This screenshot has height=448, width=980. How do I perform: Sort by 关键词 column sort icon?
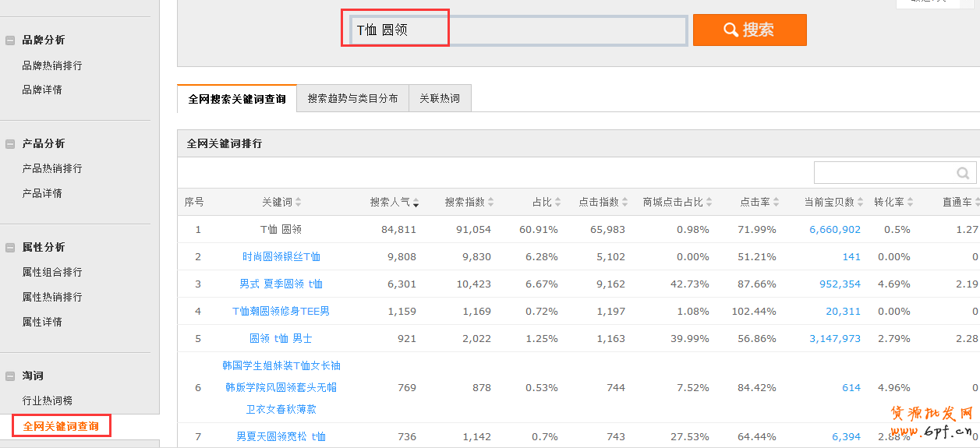click(x=298, y=203)
